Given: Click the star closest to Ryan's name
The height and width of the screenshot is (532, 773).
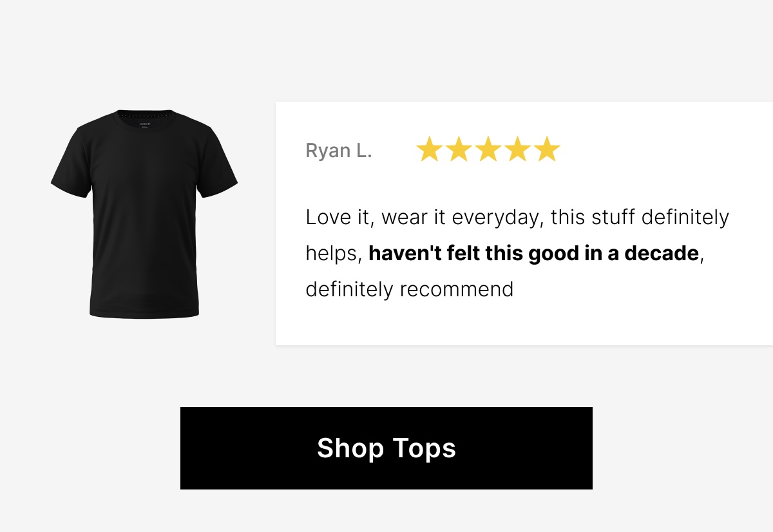Looking at the screenshot, I should pyautogui.click(x=428, y=149).
